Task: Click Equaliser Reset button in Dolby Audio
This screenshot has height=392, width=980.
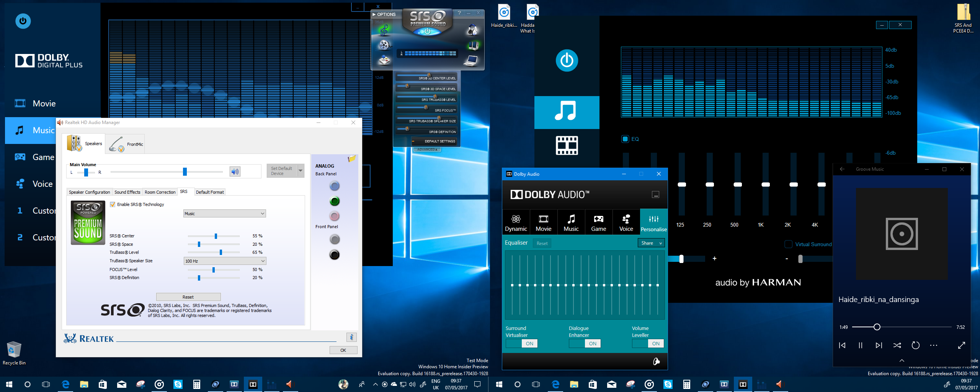Action: (542, 243)
